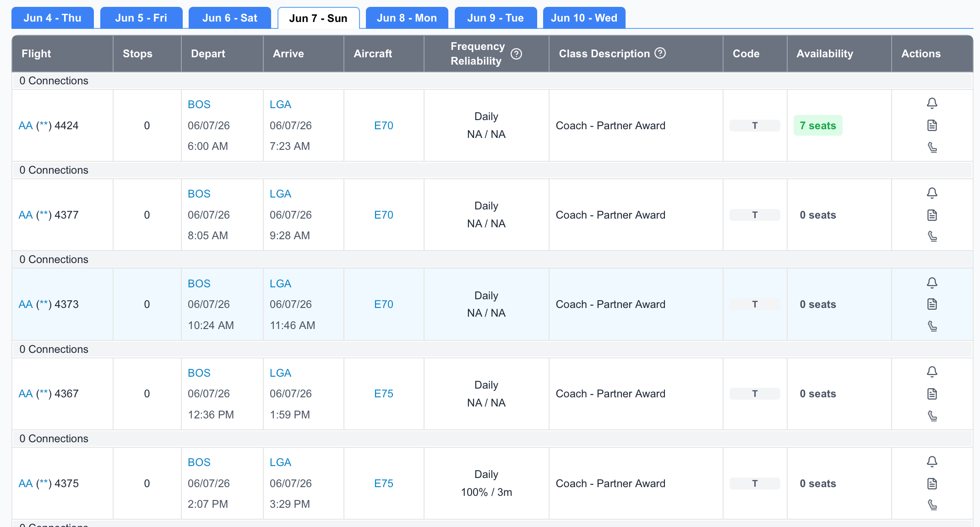Click AA link for flight 4424
Image resolution: width=980 pixels, height=527 pixels.
point(26,126)
